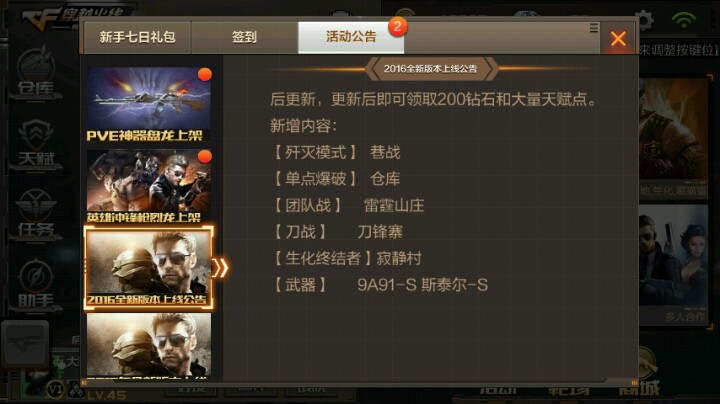Click the weapon slot icon at bottom left
720x404 pixels.
coord(25,344)
